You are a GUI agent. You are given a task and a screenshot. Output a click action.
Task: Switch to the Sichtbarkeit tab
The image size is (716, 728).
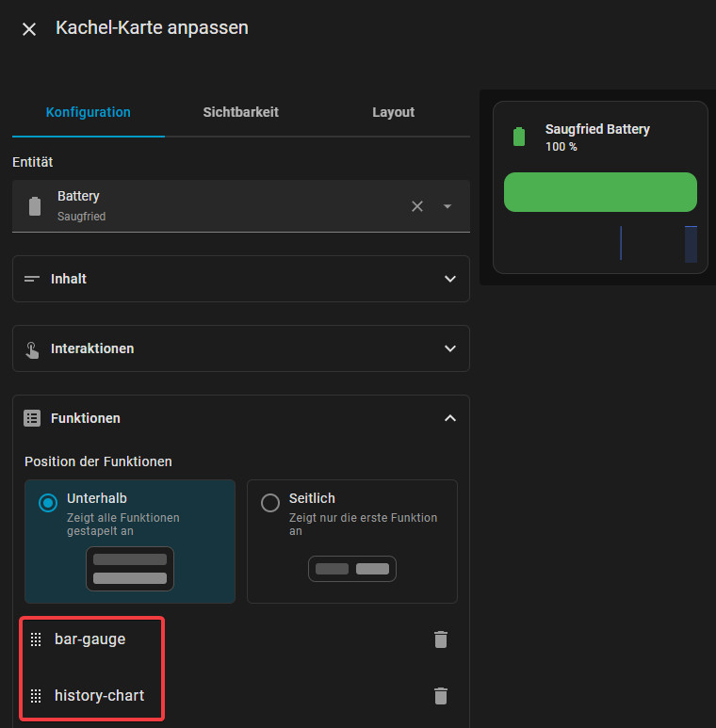(x=240, y=112)
